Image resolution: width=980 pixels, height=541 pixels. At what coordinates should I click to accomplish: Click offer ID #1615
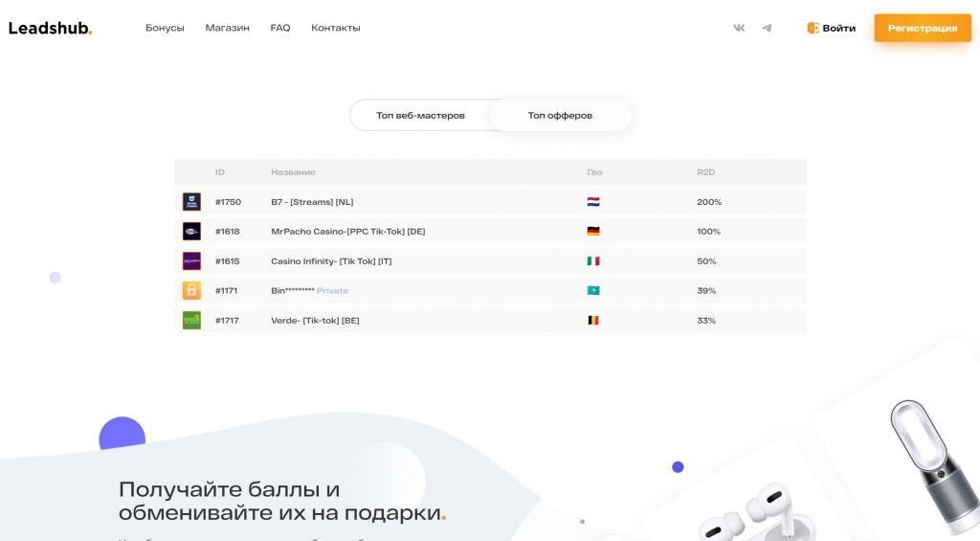[x=228, y=261]
